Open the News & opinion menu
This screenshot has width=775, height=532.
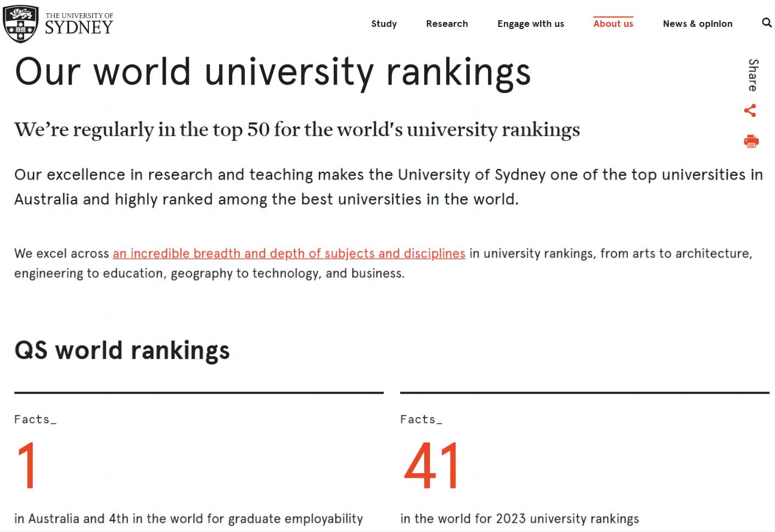click(x=698, y=24)
